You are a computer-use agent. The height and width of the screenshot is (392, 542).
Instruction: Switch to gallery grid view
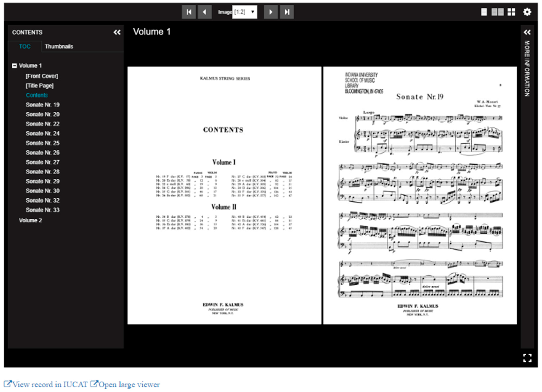pyautogui.click(x=511, y=12)
